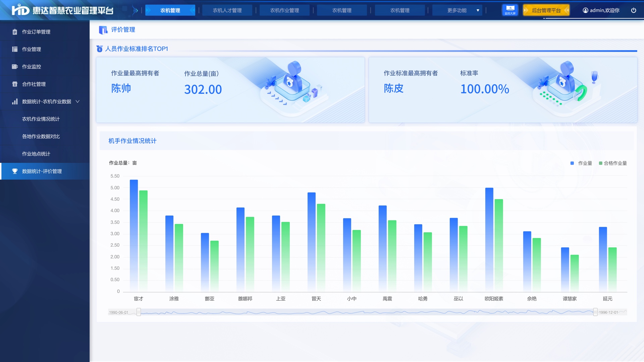Viewport: 644px width, 362px height.
Task: Click the x-axis label 鄢亚
Action: click(210, 299)
